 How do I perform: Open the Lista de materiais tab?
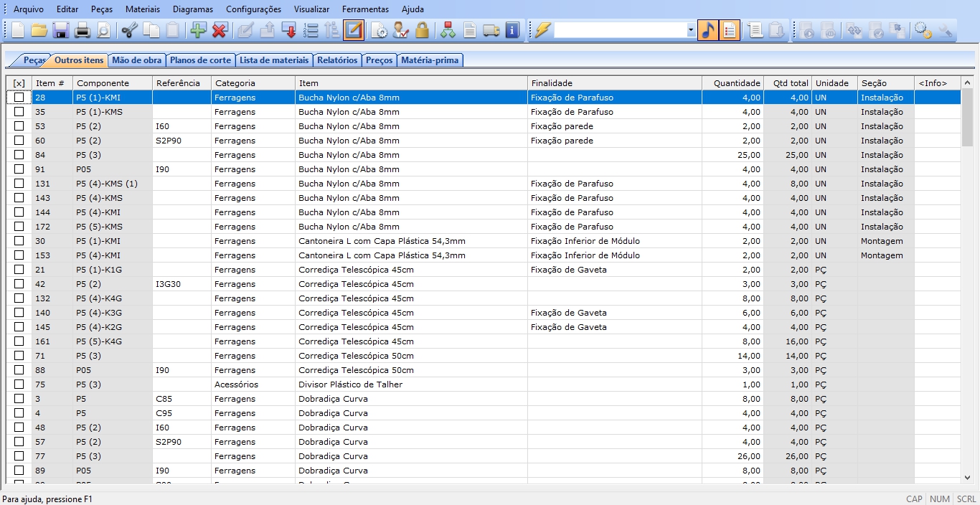click(274, 60)
